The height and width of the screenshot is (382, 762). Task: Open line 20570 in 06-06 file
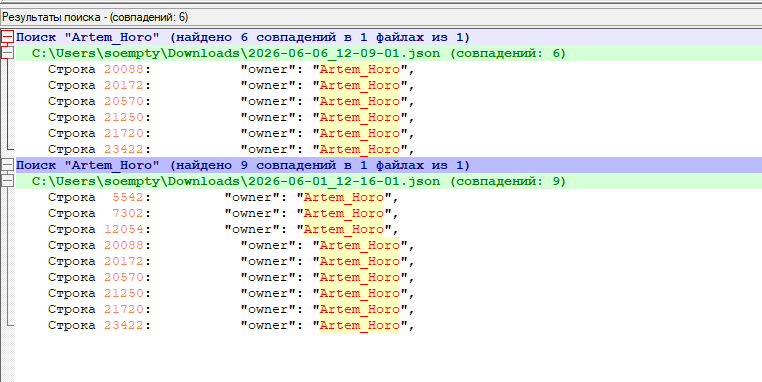click(231, 102)
